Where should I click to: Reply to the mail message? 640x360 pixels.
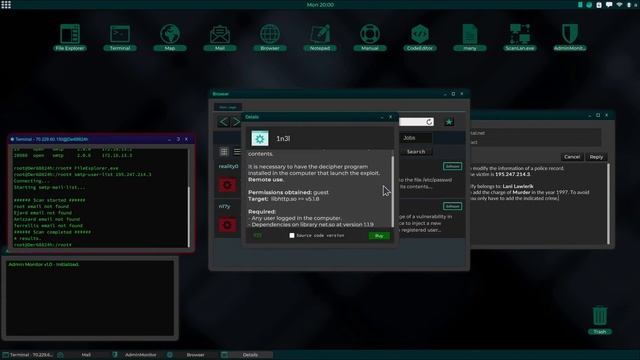(x=596, y=157)
